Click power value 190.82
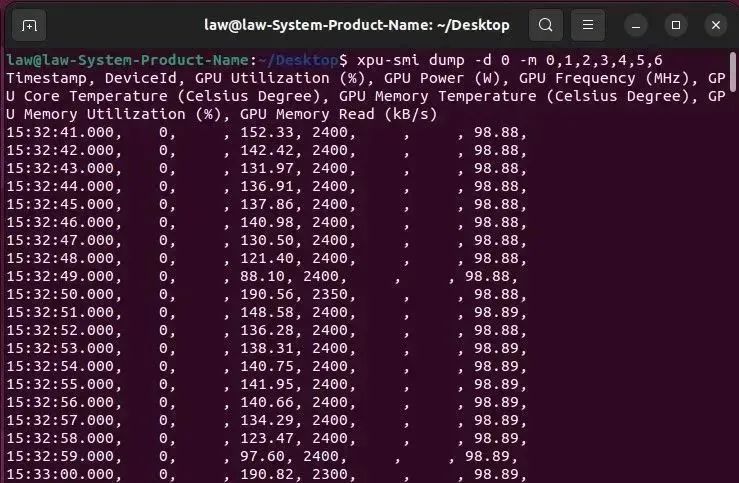Screen dimensions: 739x483 click(267, 474)
